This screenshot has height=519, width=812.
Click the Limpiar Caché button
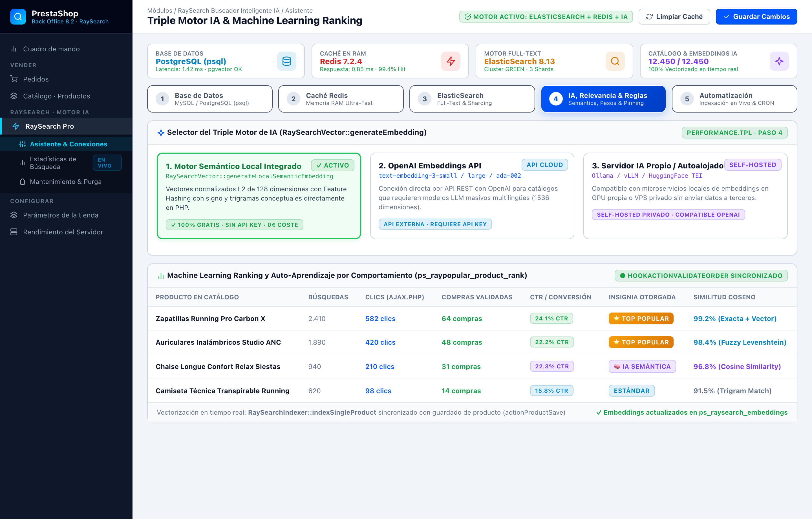point(674,17)
